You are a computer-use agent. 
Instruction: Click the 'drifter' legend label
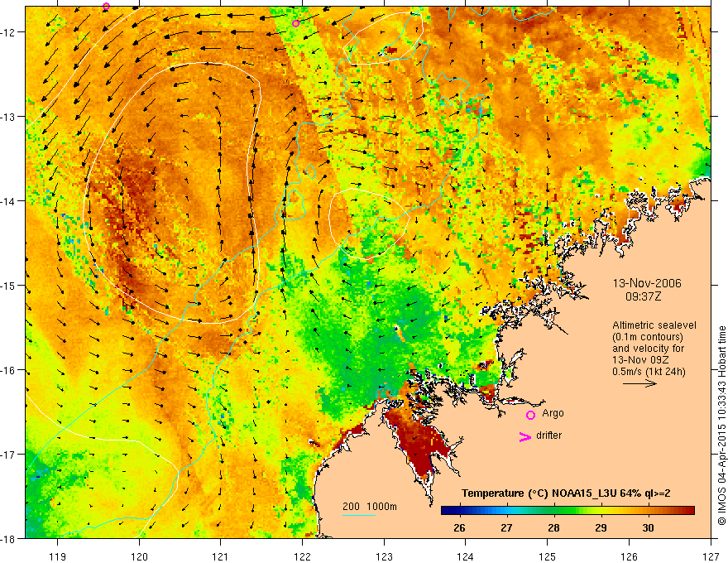[548, 435]
